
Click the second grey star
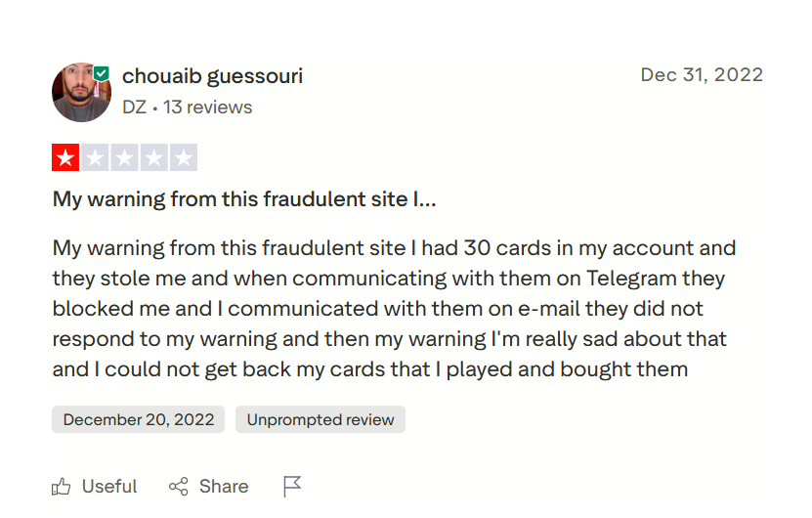tap(95, 158)
